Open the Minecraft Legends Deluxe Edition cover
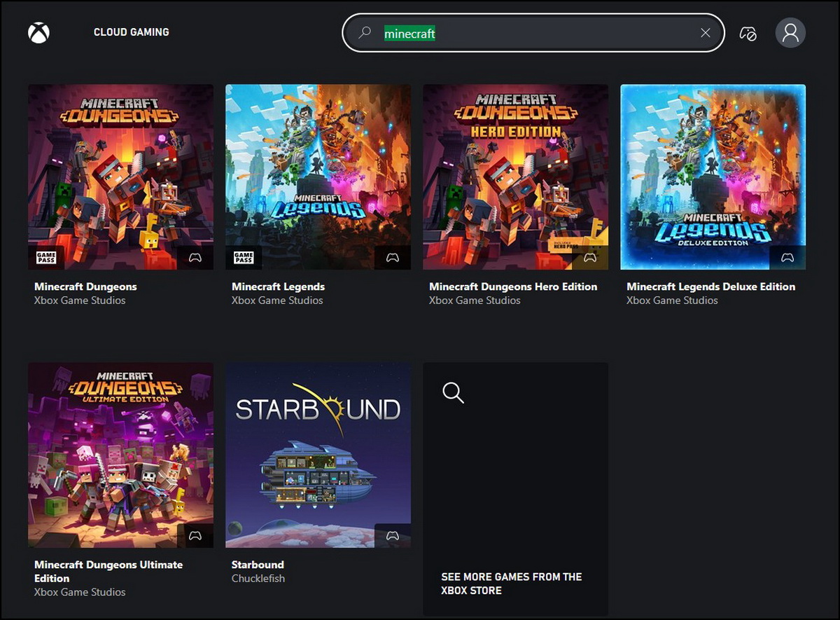This screenshot has height=620, width=840. click(713, 177)
